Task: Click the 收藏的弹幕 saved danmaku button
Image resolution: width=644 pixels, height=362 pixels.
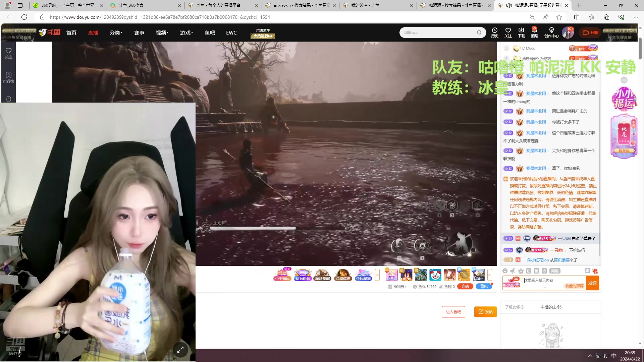Action: click(575, 286)
